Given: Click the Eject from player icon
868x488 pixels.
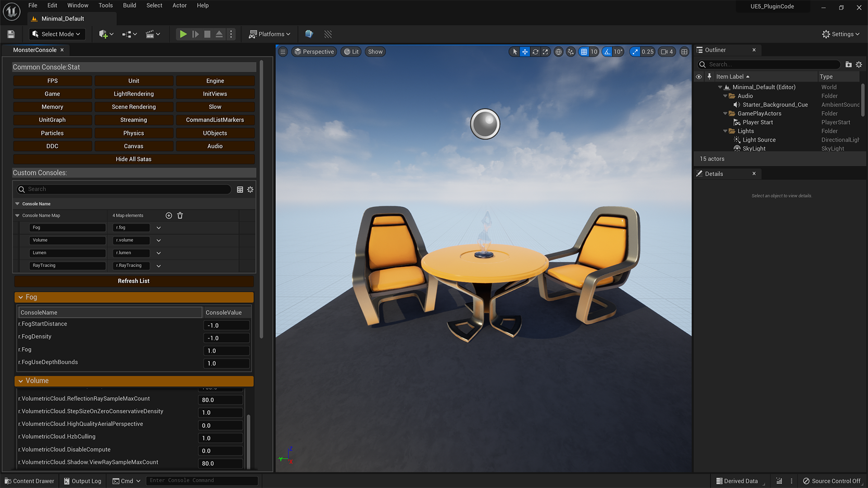Looking at the screenshot, I should point(219,34).
